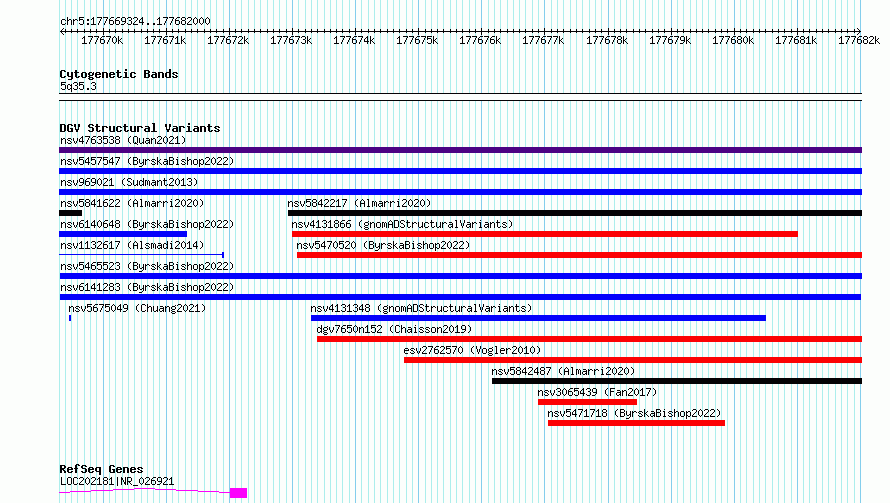
Task: Click the Cytogenetic Bands track title
Action: (x=119, y=74)
